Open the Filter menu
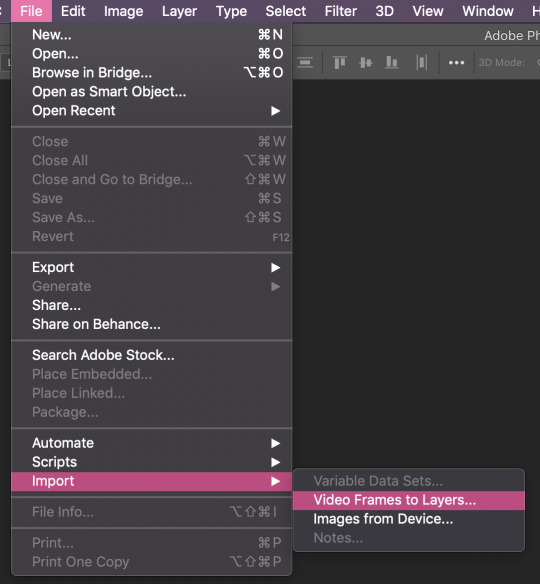 340,11
